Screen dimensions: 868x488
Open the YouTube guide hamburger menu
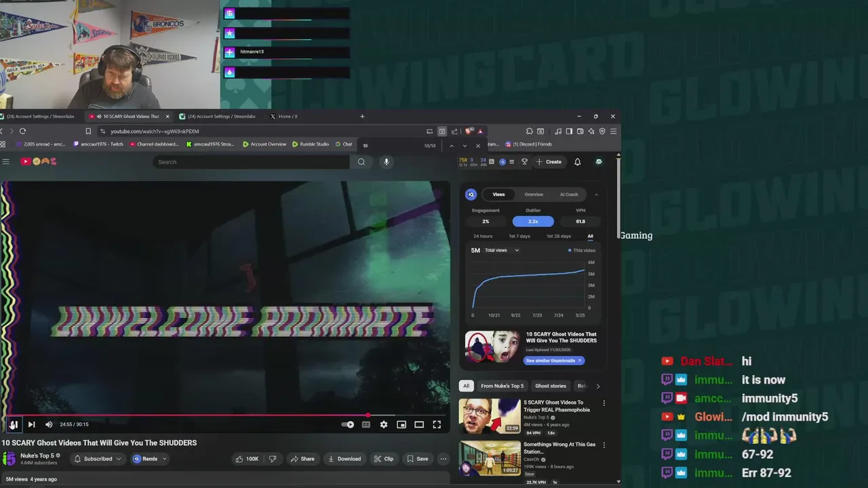point(5,161)
